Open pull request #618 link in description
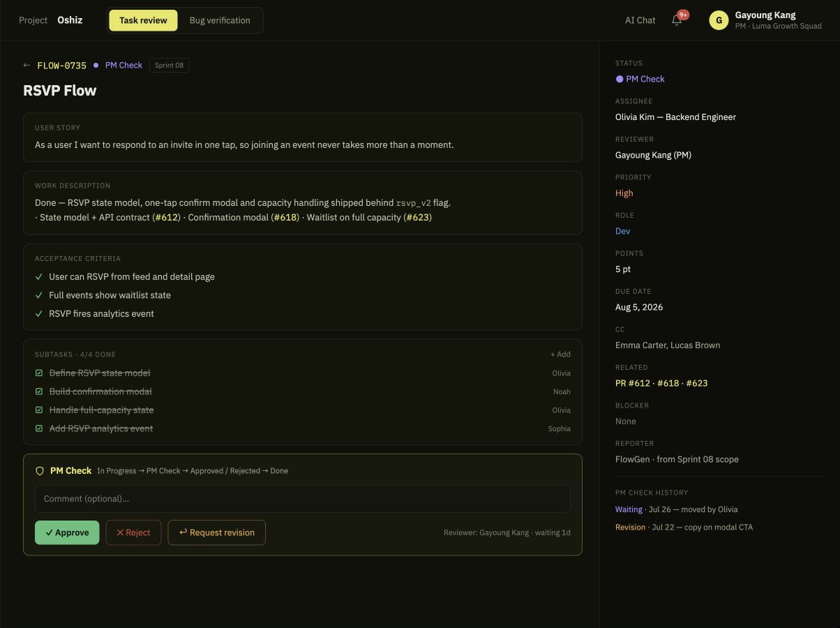 tap(285, 217)
